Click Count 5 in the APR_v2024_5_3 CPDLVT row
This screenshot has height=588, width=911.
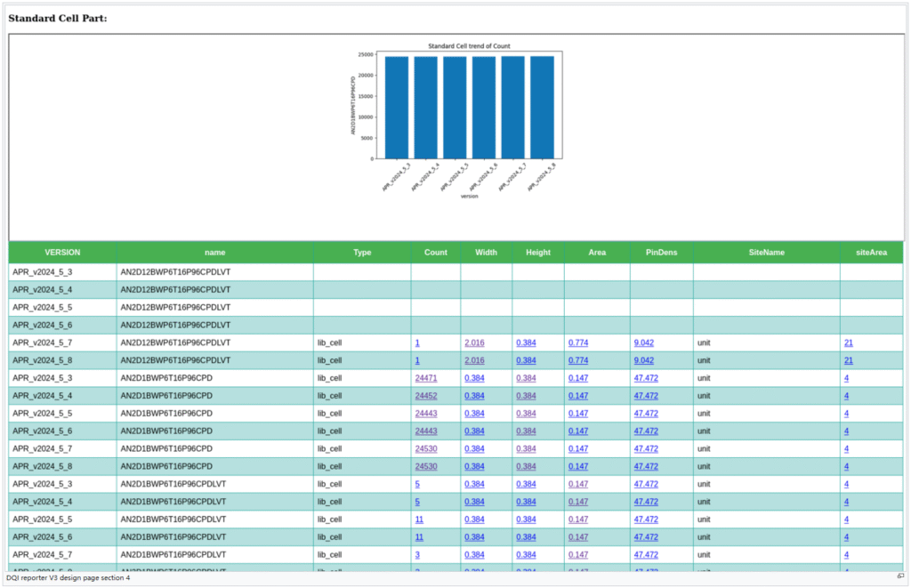coord(417,484)
